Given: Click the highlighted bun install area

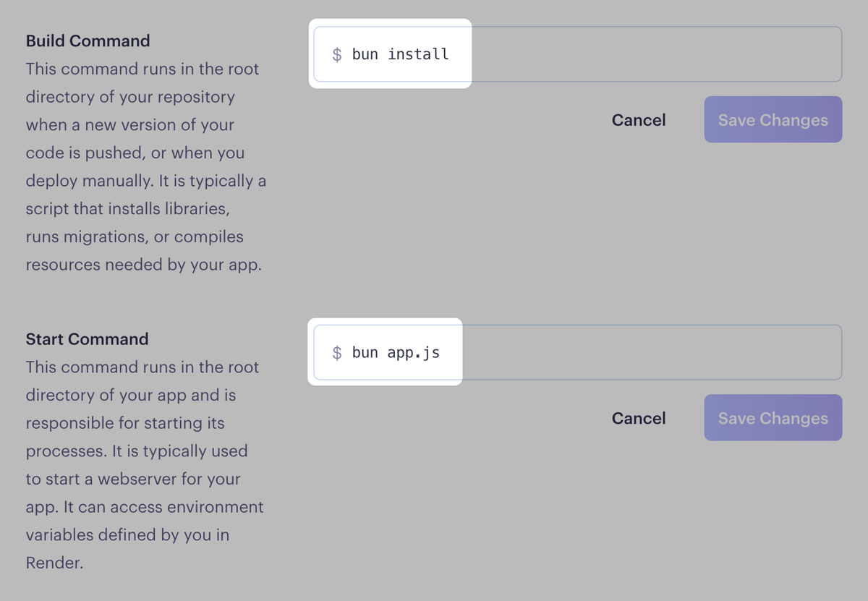Looking at the screenshot, I should point(391,54).
